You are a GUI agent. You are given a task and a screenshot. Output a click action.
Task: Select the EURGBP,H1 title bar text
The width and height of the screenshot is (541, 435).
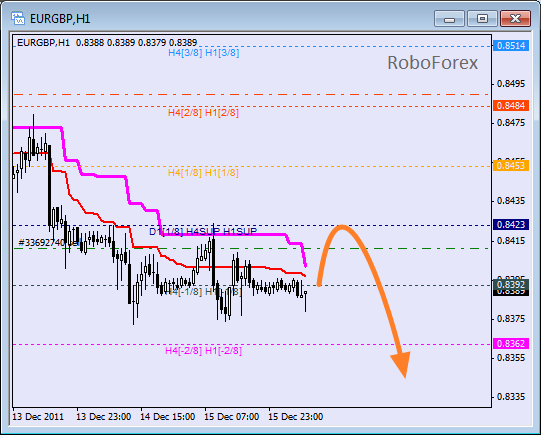[60, 19]
